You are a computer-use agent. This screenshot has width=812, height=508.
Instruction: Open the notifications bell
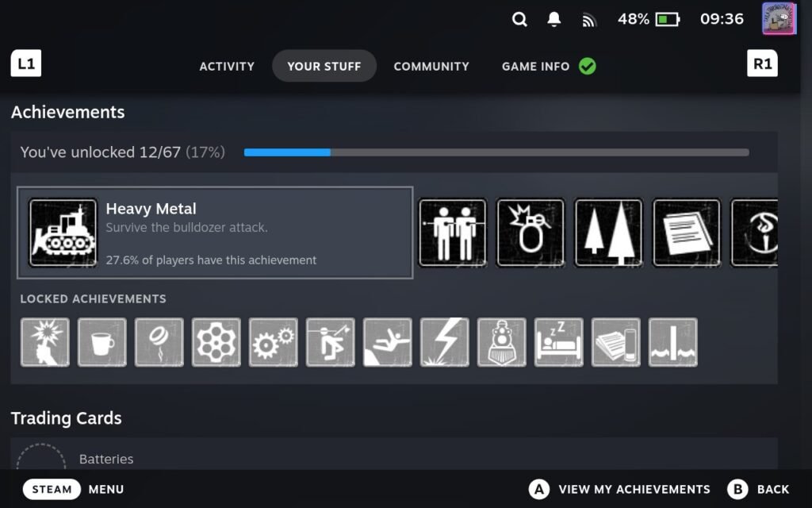(x=553, y=19)
